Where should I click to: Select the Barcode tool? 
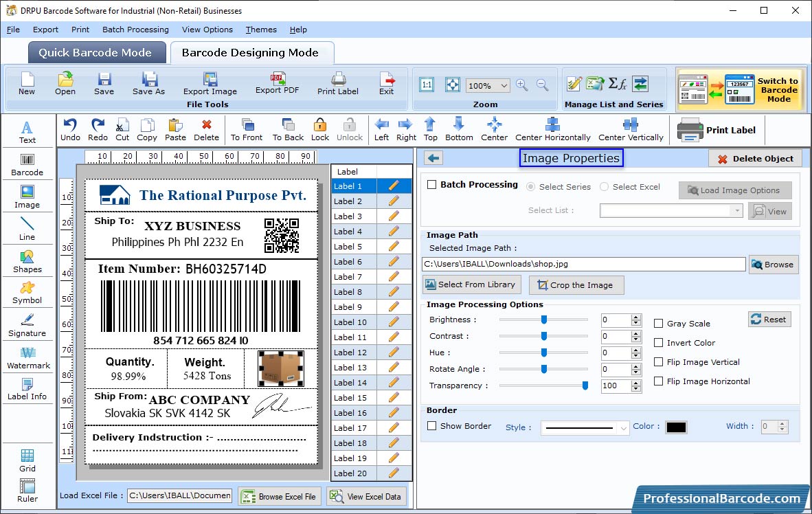27,166
